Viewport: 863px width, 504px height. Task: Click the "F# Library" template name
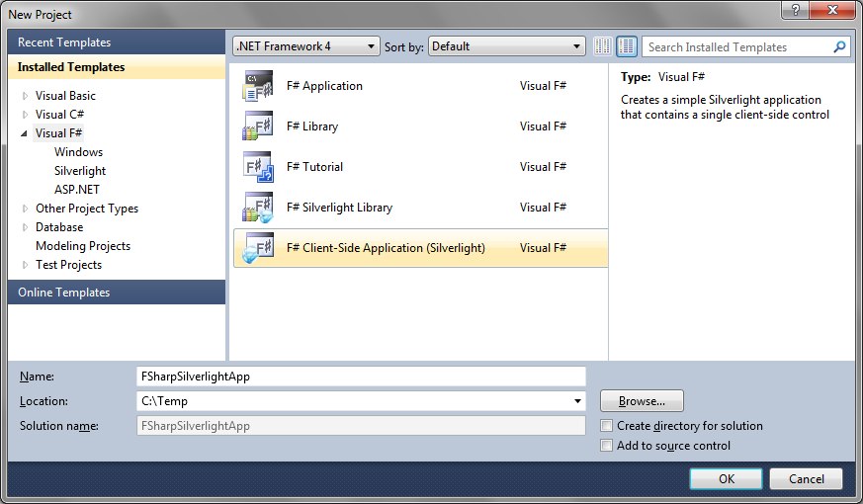pos(312,126)
